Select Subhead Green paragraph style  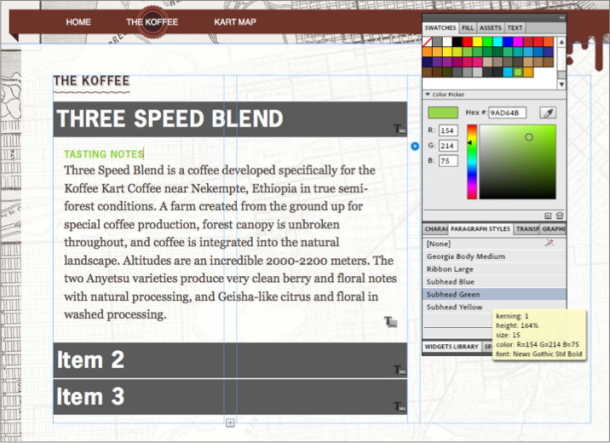point(494,294)
